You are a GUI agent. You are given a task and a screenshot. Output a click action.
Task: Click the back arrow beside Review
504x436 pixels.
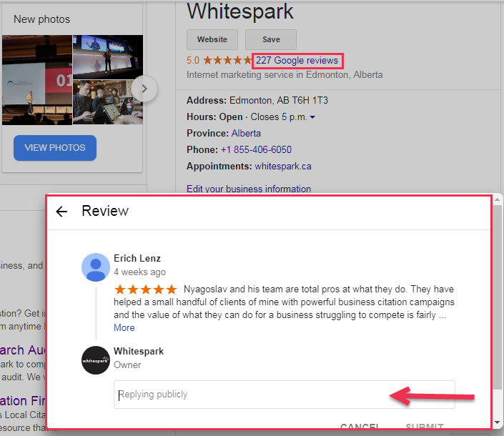[x=61, y=212]
